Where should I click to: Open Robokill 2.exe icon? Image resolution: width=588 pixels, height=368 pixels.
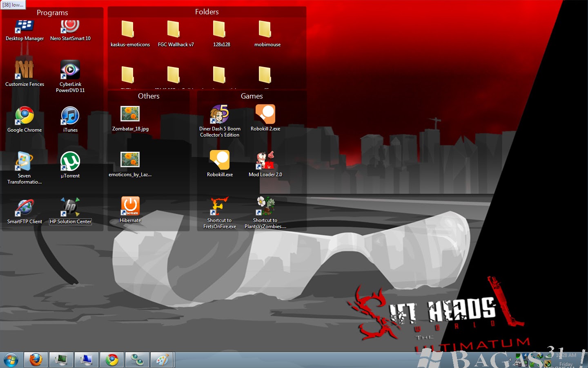pyautogui.click(x=265, y=114)
